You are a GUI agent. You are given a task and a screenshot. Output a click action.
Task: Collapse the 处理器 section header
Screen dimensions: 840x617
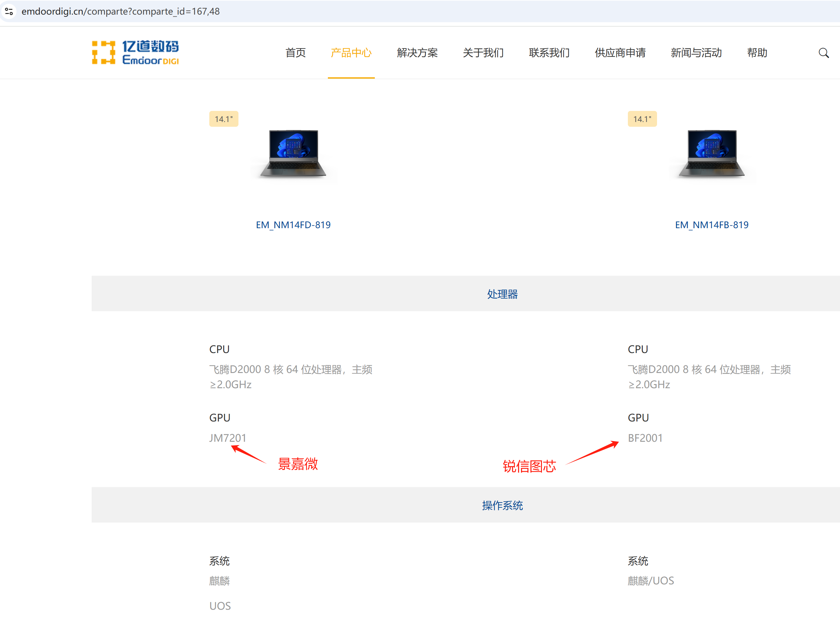502,294
